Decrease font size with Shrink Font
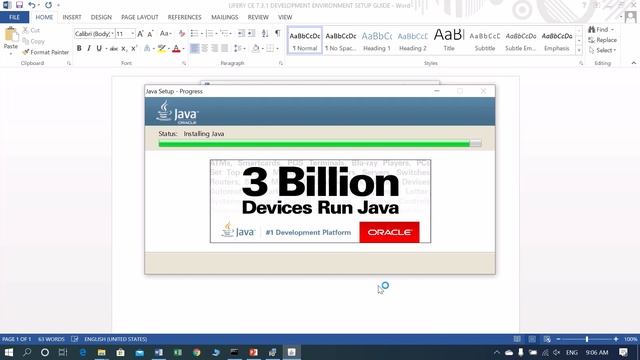The height and width of the screenshot is (360, 640). click(150, 33)
